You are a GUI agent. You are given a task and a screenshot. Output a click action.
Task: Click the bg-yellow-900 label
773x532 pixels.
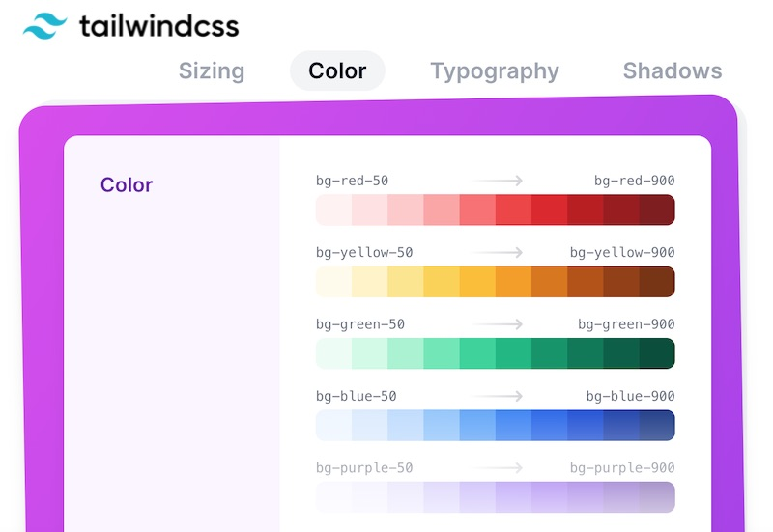[x=622, y=253]
